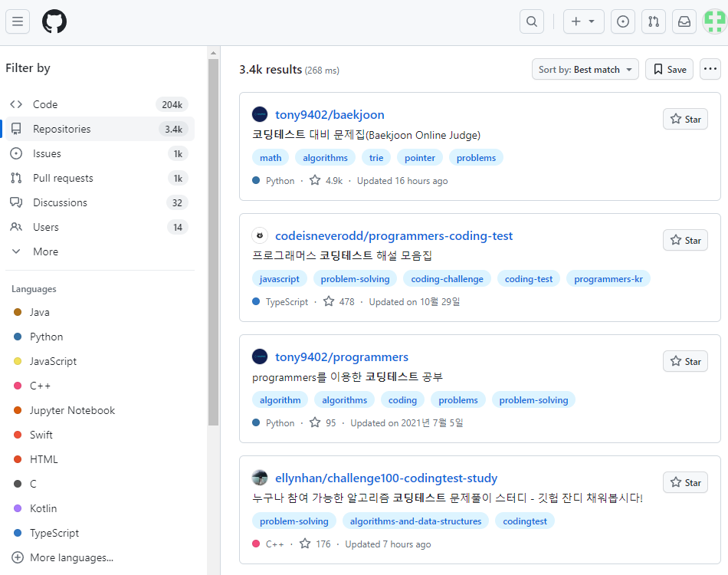This screenshot has height=575, width=728.
Task: Star the tony9402/programmers repository
Action: click(x=685, y=361)
